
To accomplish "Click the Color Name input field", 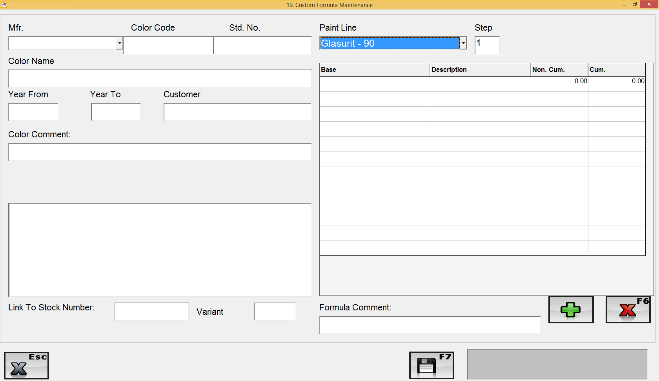I will click(x=160, y=79).
